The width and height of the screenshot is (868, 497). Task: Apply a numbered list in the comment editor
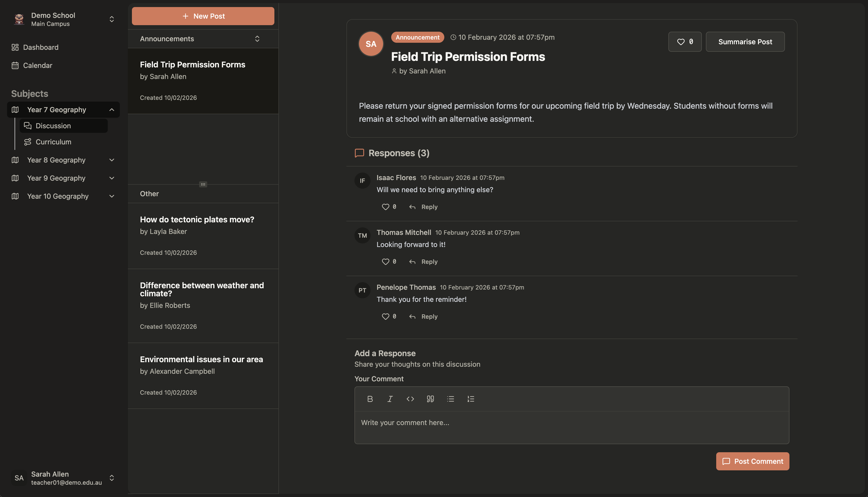tap(471, 399)
